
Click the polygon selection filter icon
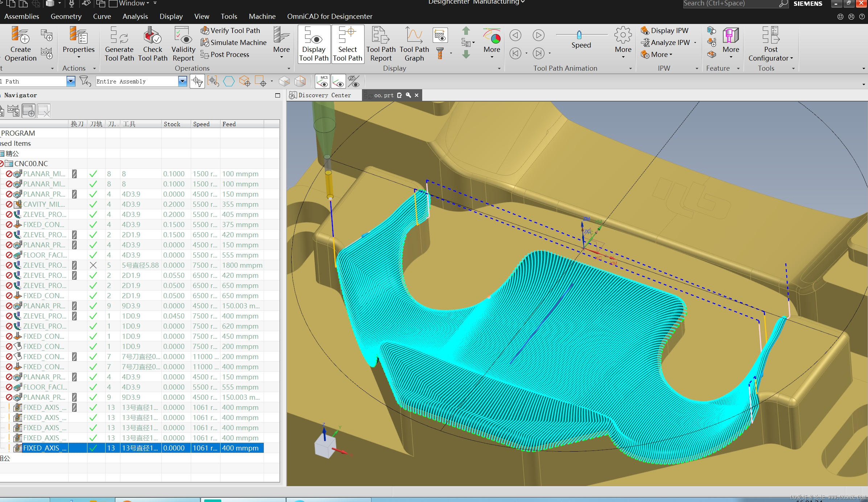pos(229,81)
